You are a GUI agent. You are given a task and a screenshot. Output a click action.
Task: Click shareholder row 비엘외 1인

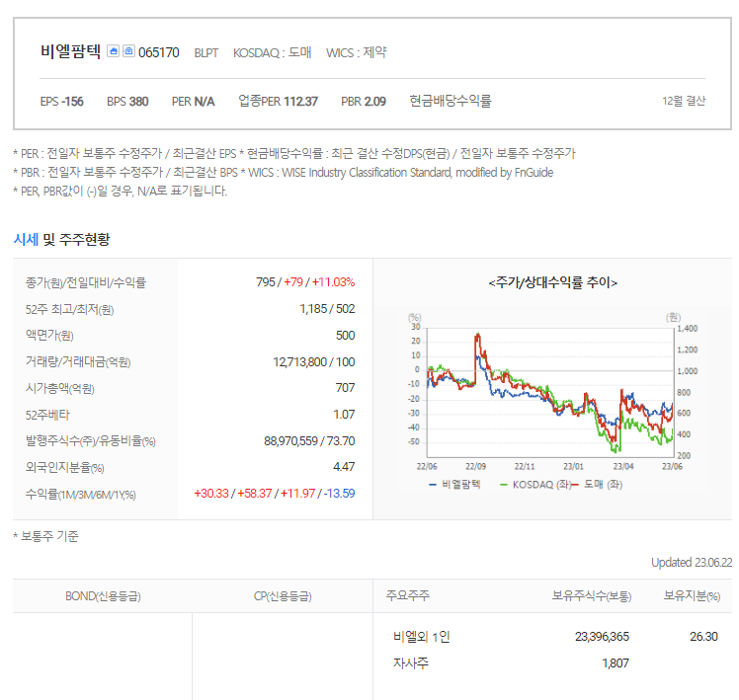click(421, 637)
